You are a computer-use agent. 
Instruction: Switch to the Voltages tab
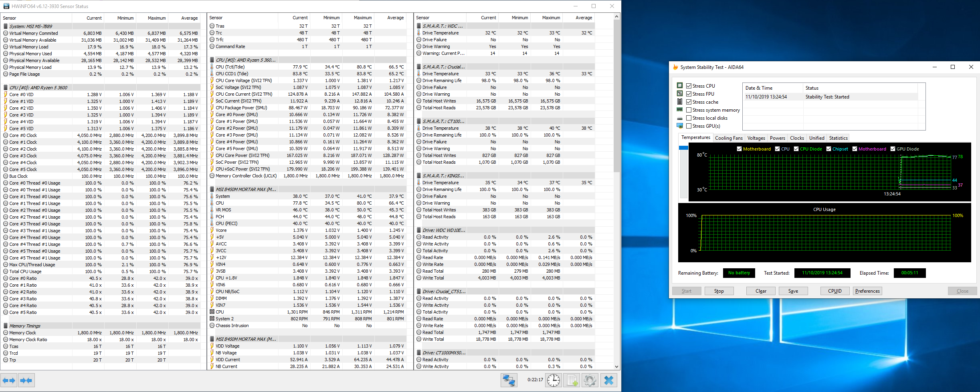tap(756, 138)
